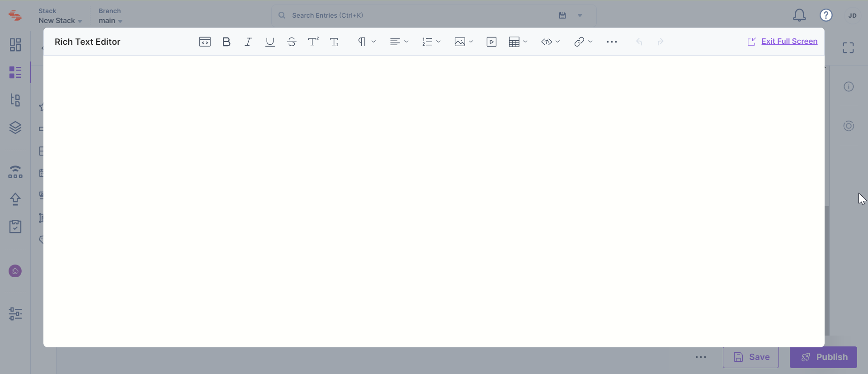The height and width of the screenshot is (374, 868).
Task: Expand the numbered list dropdown
Action: [431, 42]
